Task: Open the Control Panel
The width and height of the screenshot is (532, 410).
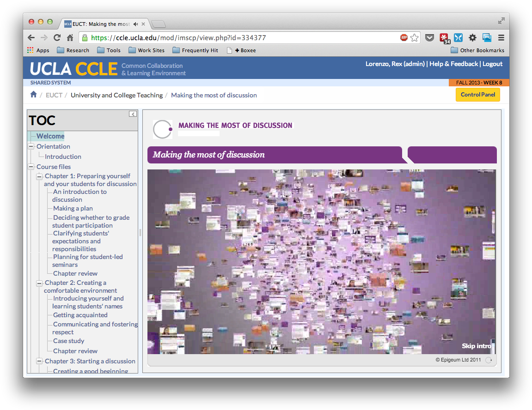Action: click(x=477, y=94)
